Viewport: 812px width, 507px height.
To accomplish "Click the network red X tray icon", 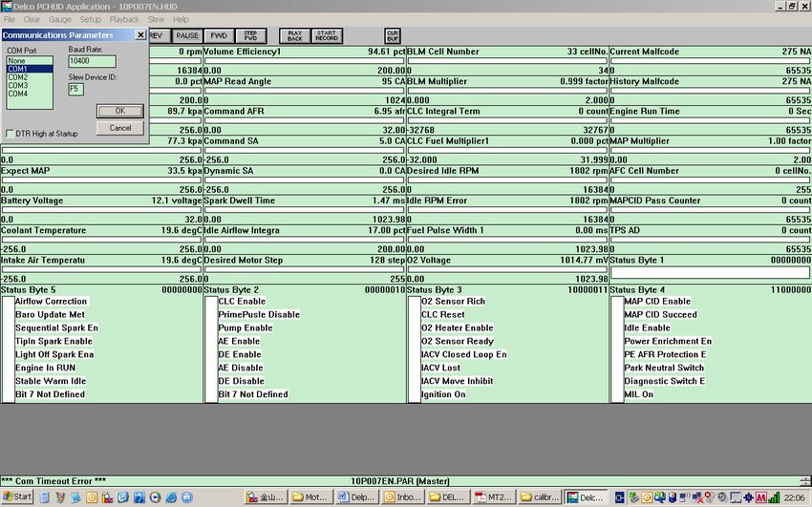I will 697,497.
